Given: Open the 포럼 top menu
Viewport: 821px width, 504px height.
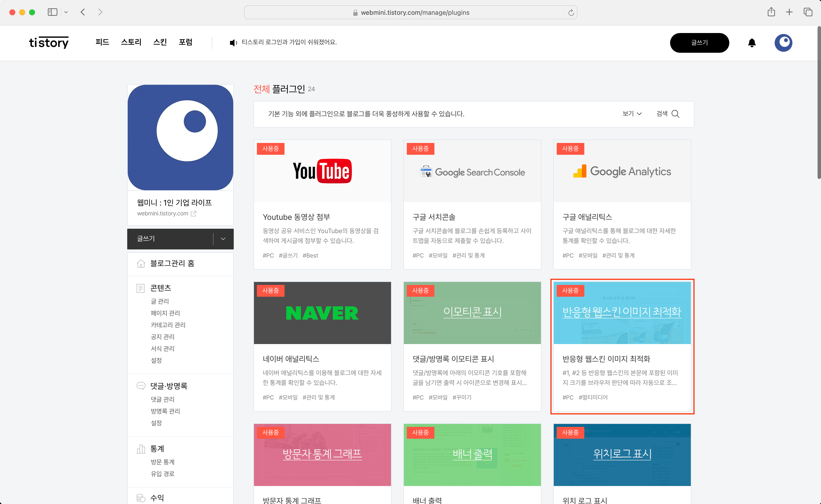Looking at the screenshot, I should (185, 42).
